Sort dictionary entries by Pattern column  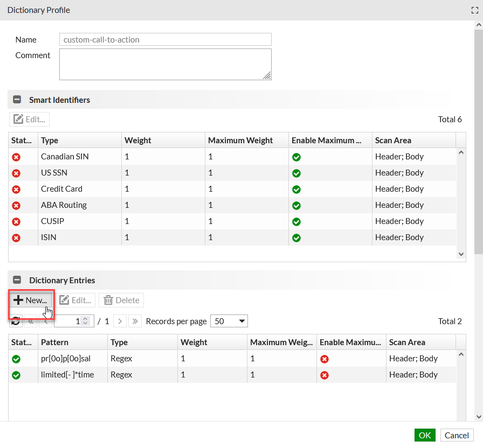(73, 342)
